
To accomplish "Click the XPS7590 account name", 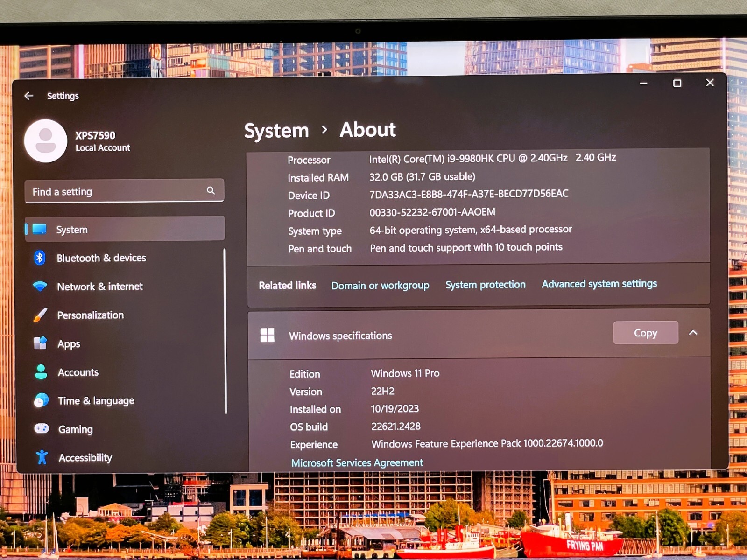I will point(95,135).
